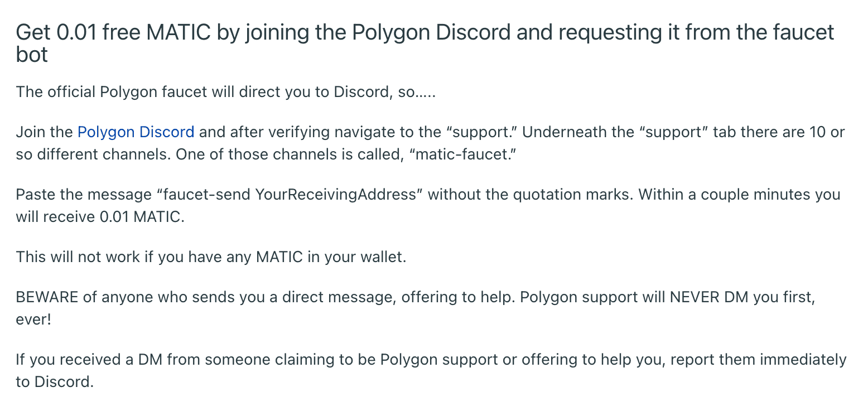Click the word "bot" in the heading
The height and width of the screenshot is (416, 868).
[32, 55]
